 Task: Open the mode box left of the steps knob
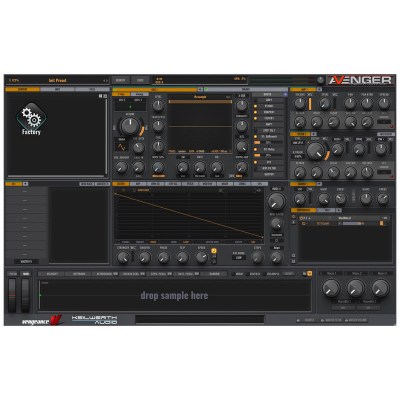point(239,258)
